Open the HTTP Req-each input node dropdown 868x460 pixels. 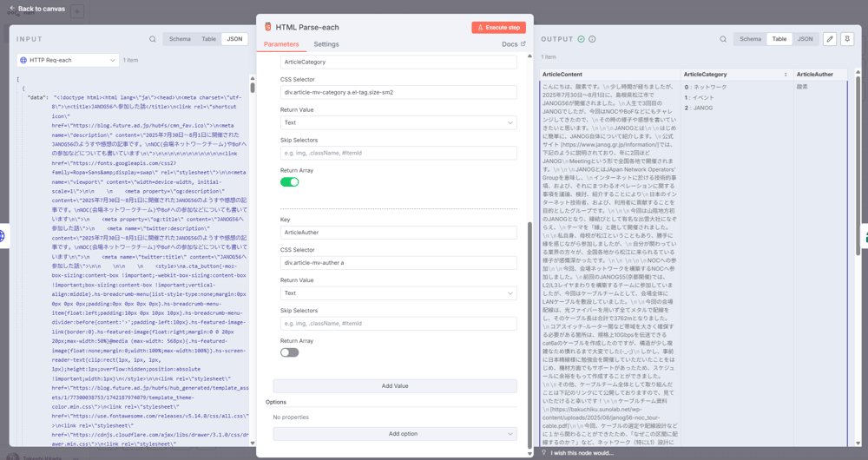coord(68,60)
